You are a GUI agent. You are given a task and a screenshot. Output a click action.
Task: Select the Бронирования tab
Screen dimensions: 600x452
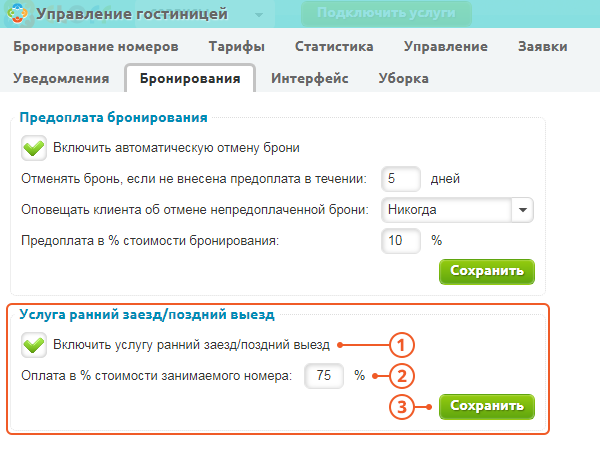[190, 78]
